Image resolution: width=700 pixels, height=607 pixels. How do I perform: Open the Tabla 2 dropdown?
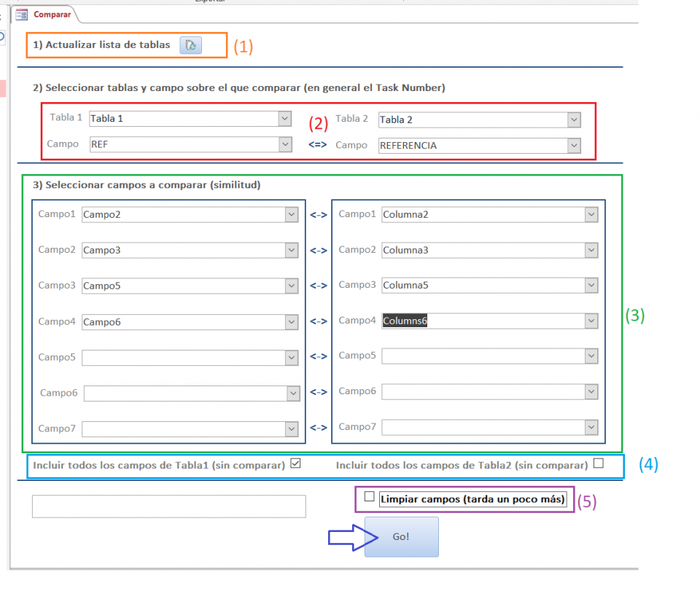(574, 119)
